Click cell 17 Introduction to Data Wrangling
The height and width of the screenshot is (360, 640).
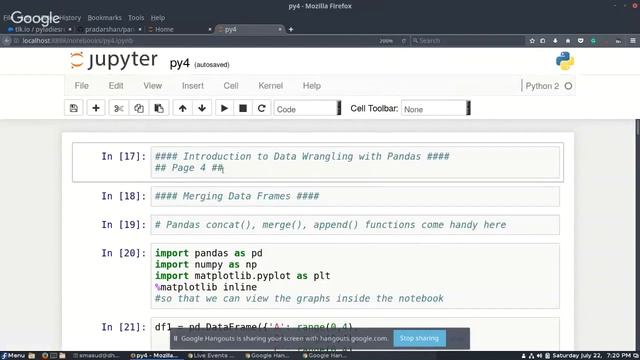coord(355,162)
